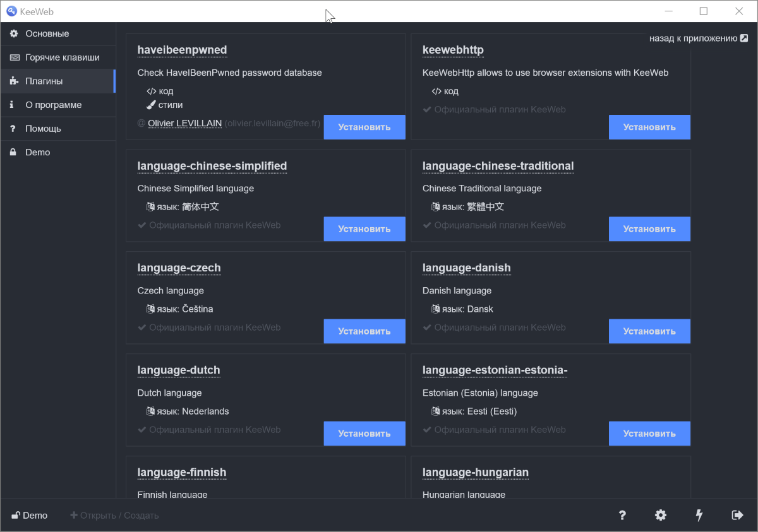Click Открыть / Создать in footer
758x532 pixels.
(x=114, y=516)
